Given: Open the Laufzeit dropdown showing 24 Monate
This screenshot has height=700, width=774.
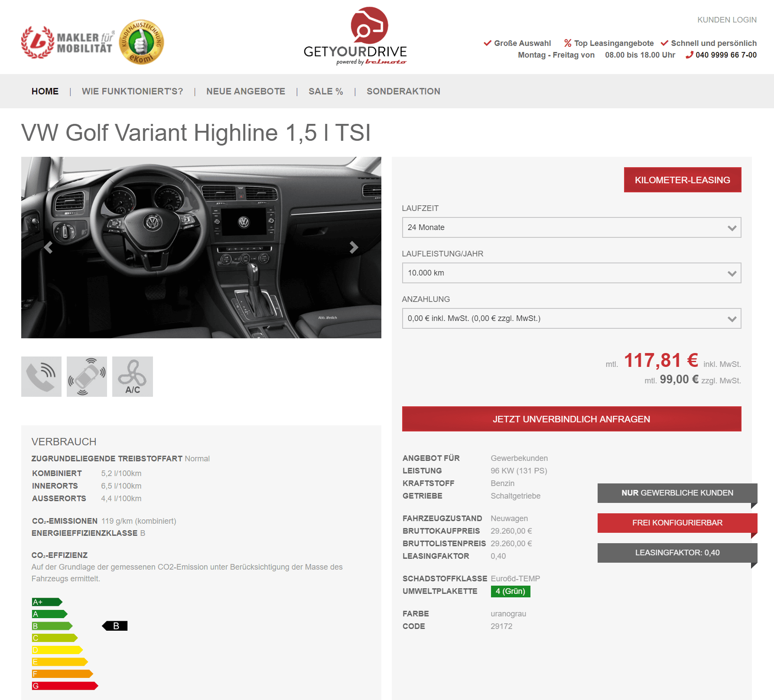Looking at the screenshot, I should (572, 227).
